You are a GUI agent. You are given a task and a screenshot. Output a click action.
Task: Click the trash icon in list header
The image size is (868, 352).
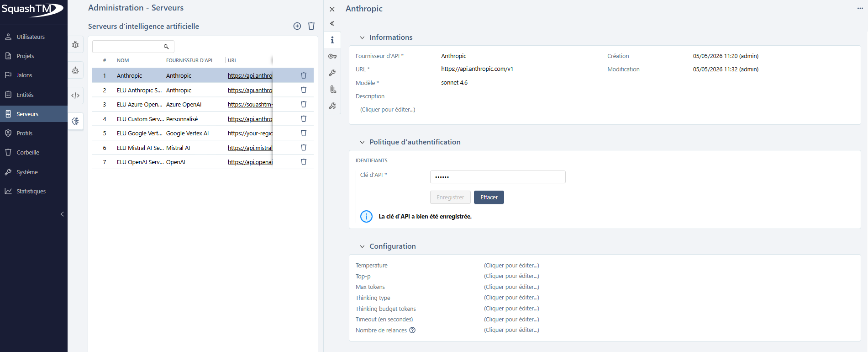point(311,26)
